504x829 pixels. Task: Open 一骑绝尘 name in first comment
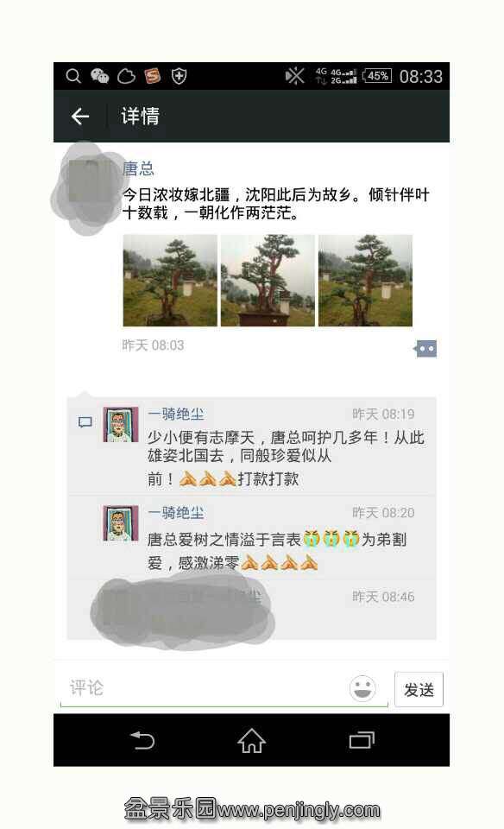pos(176,414)
